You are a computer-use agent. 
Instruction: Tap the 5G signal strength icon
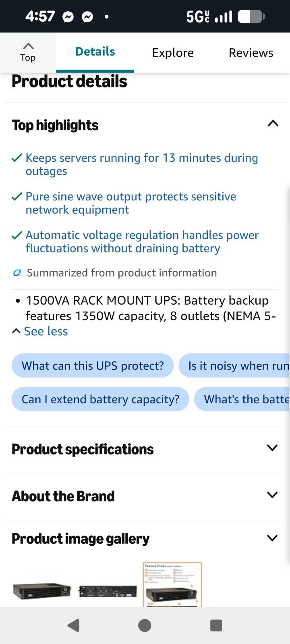tap(209, 17)
